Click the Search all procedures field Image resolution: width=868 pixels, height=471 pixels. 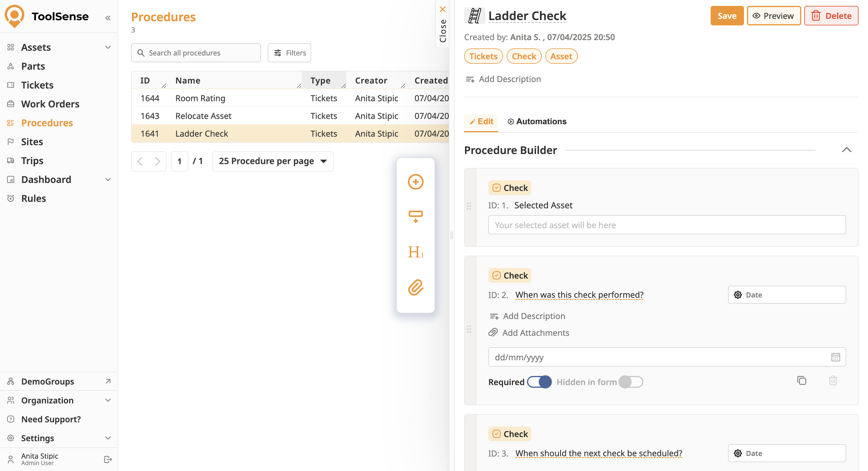tap(196, 53)
